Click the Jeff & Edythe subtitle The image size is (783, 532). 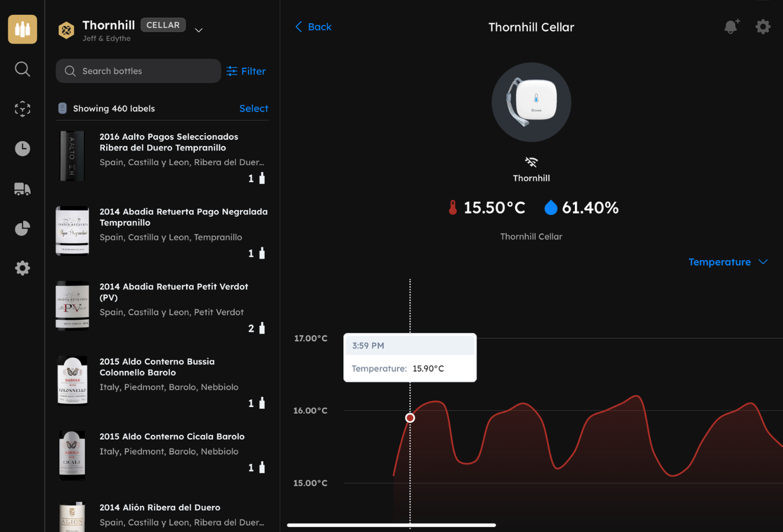107,39
